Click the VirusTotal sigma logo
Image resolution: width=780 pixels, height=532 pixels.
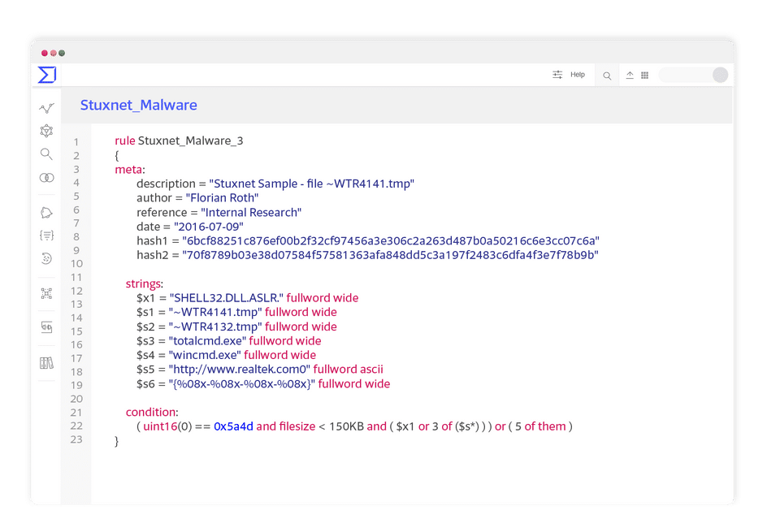click(x=47, y=75)
